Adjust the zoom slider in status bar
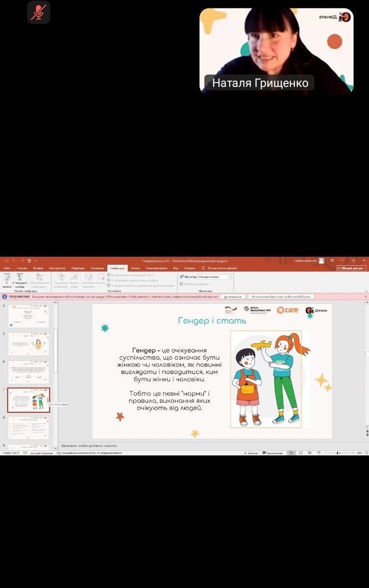The image size is (369, 588). [338, 453]
